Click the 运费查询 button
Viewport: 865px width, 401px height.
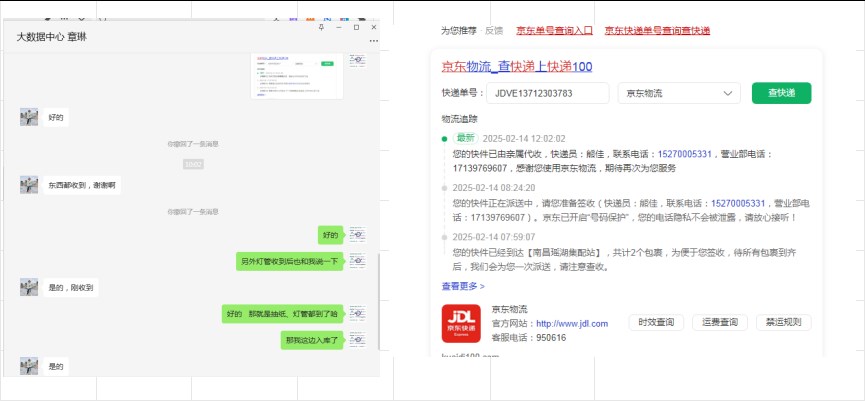pyautogui.click(x=719, y=323)
